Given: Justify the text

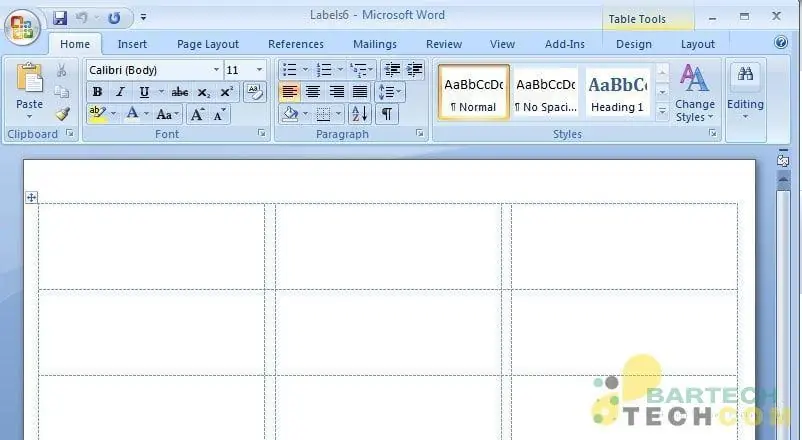Looking at the screenshot, I should [x=360, y=92].
